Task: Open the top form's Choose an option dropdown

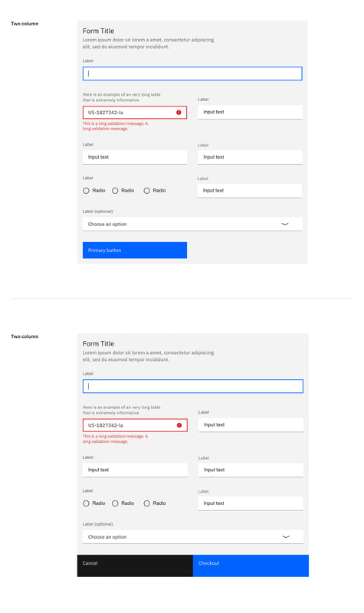Action: (192, 224)
